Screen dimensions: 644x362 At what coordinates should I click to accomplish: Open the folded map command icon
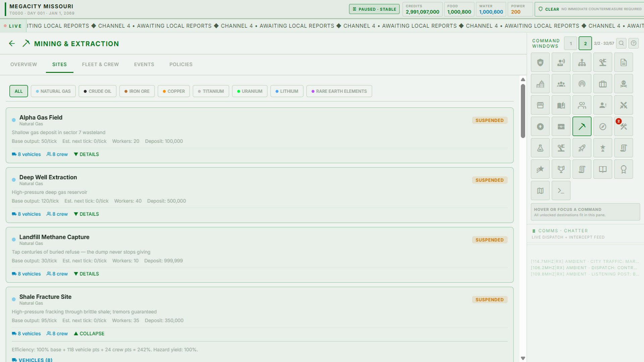540,191
